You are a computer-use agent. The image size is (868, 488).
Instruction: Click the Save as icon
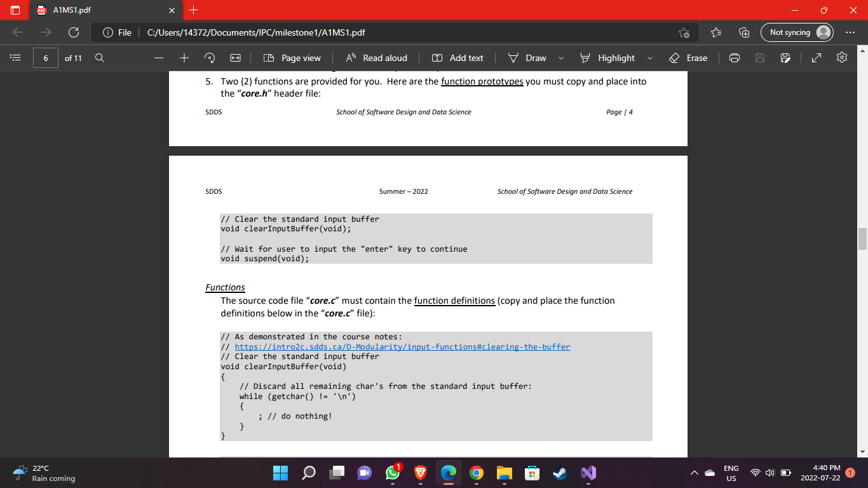tap(785, 58)
